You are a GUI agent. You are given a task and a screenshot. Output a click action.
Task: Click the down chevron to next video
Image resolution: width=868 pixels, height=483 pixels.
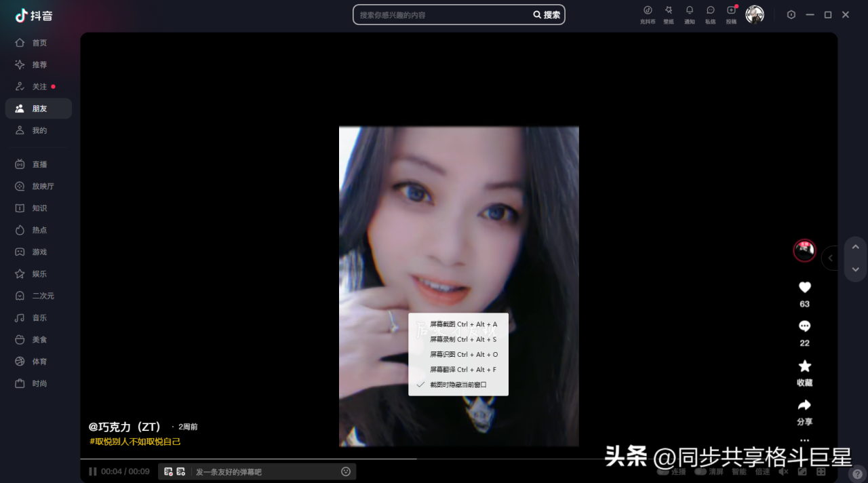pyautogui.click(x=855, y=269)
